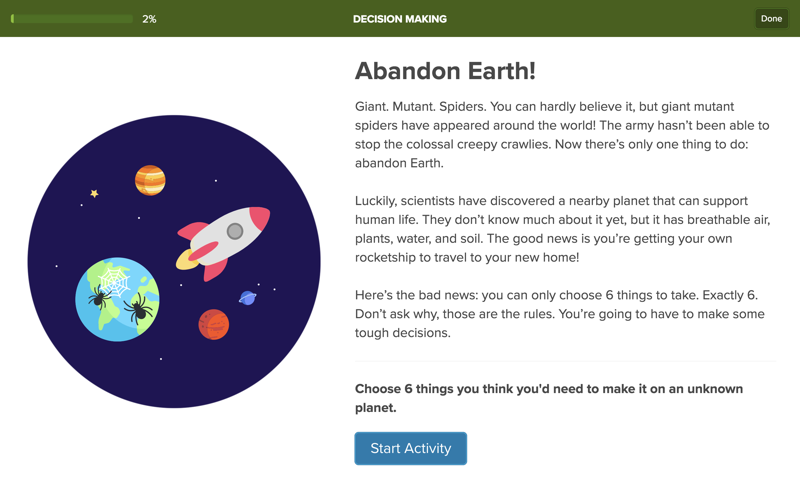800x500 pixels.
Task: Click the rocket ship illustration
Action: click(x=223, y=242)
